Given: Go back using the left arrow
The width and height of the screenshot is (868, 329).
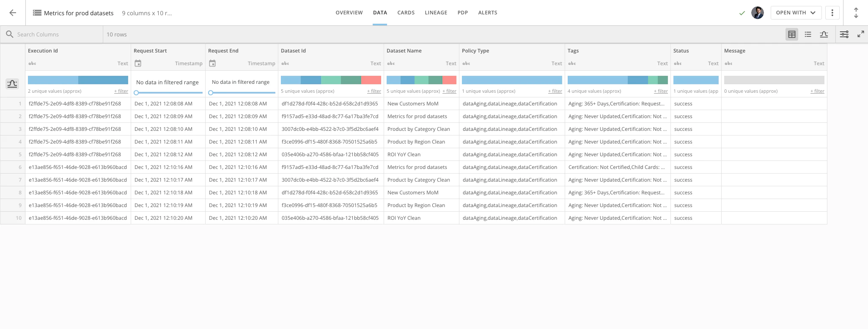Looking at the screenshot, I should (13, 13).
